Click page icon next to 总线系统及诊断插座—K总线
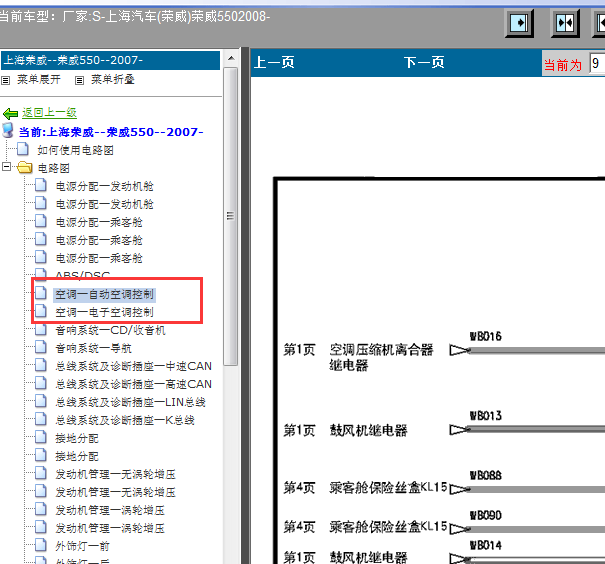The height and width of the screenshot is (564, 605). [x=41, y=419]
